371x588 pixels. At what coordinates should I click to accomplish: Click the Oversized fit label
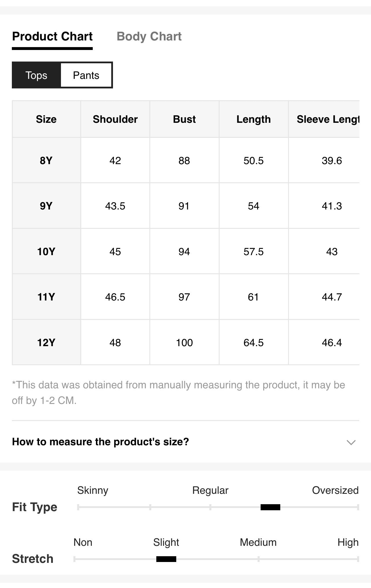click(335, 490)
